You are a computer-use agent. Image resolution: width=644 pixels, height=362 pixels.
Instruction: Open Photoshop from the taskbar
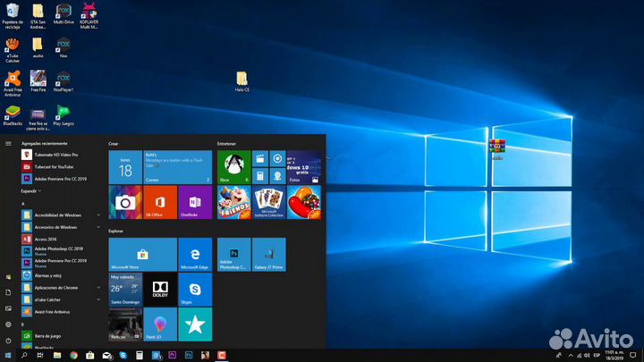pyautogui.click(x=189, y=355)
